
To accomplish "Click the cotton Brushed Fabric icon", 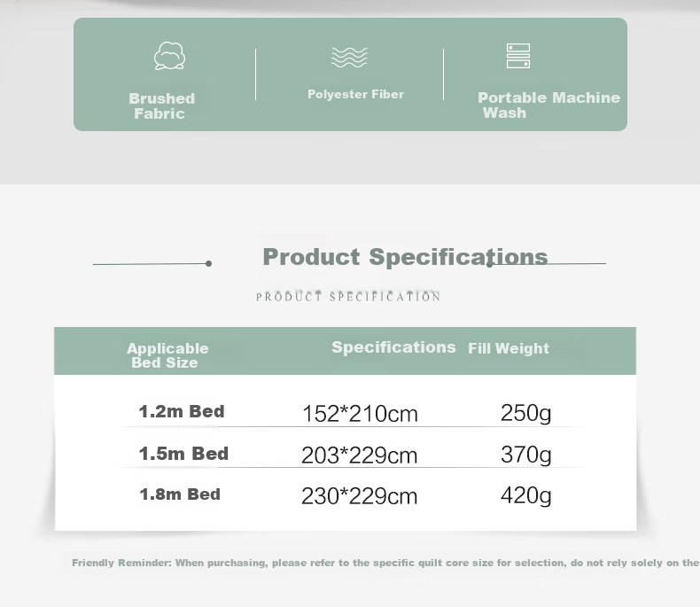I will coord(169,56).
